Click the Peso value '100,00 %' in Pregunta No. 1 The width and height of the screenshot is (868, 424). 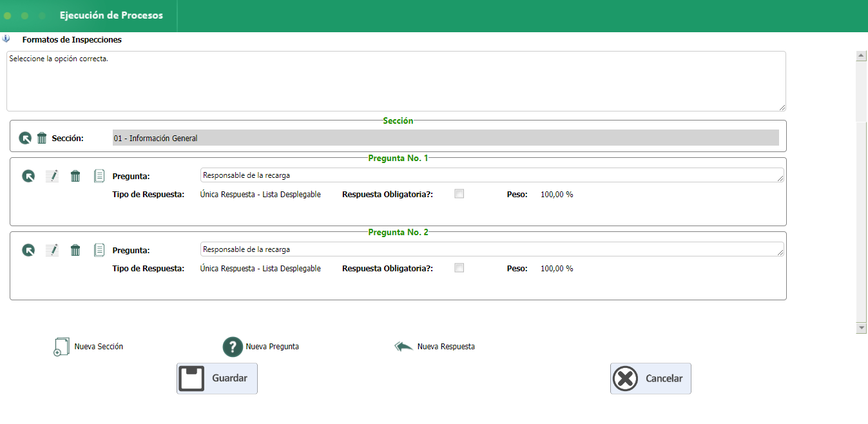(x=557, y=195)
